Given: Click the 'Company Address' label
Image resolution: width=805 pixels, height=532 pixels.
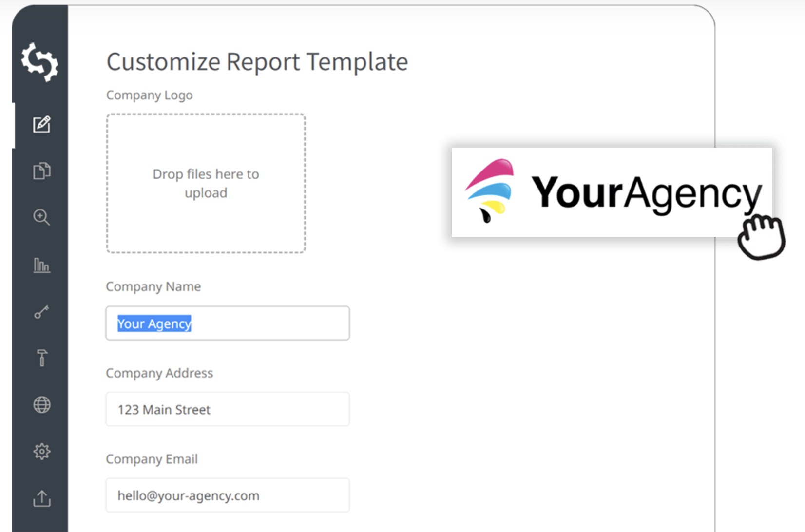Looking at the screenshot, I should (x=159, y=373).
